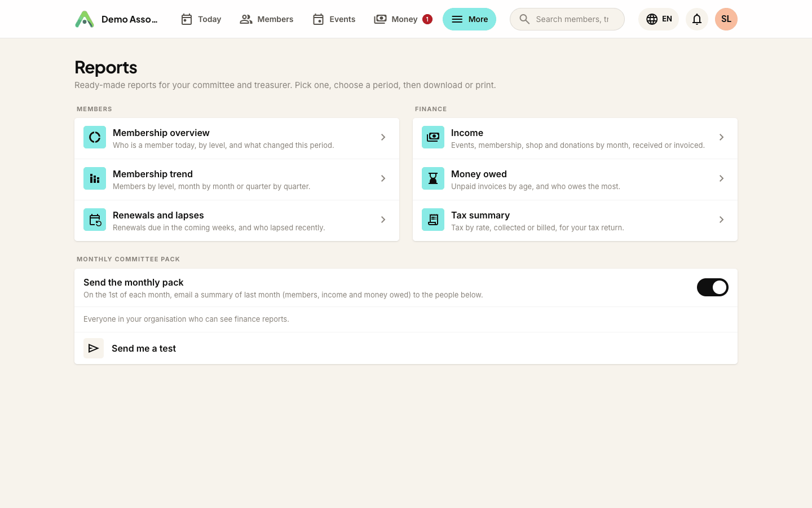
Task: Click 'Tax by rate, collected or billed' text
Action: (537, 227)
